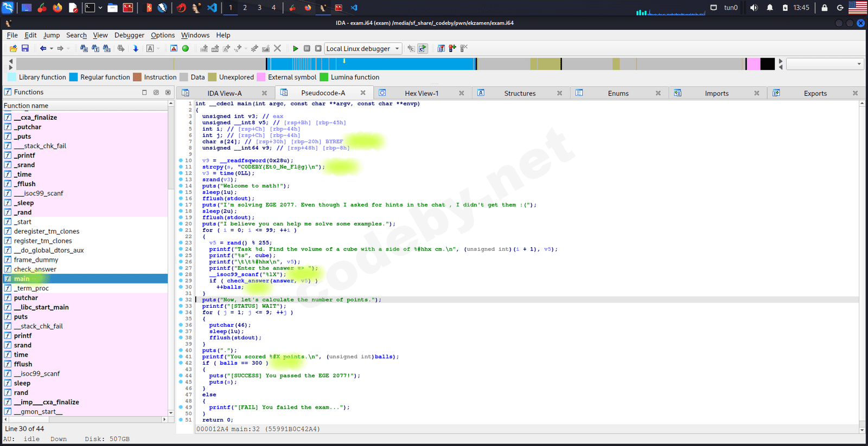Click the Function name column header
This screenshot has width=868, height=446.
click(x=26, y=106)
